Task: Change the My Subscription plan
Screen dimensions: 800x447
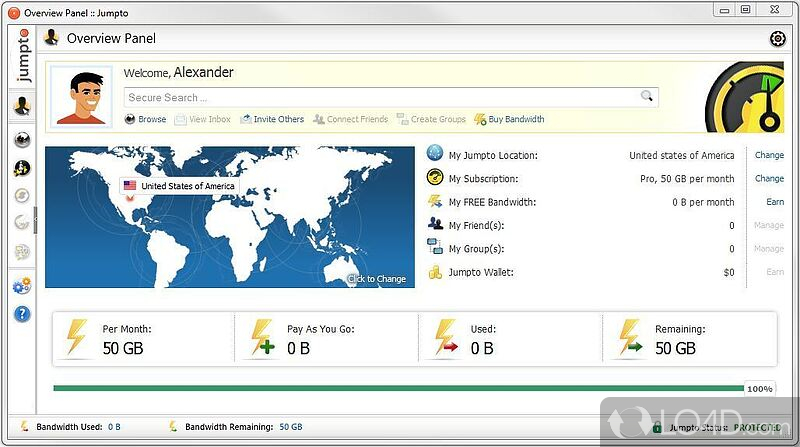Action: (x=768, y=179)
